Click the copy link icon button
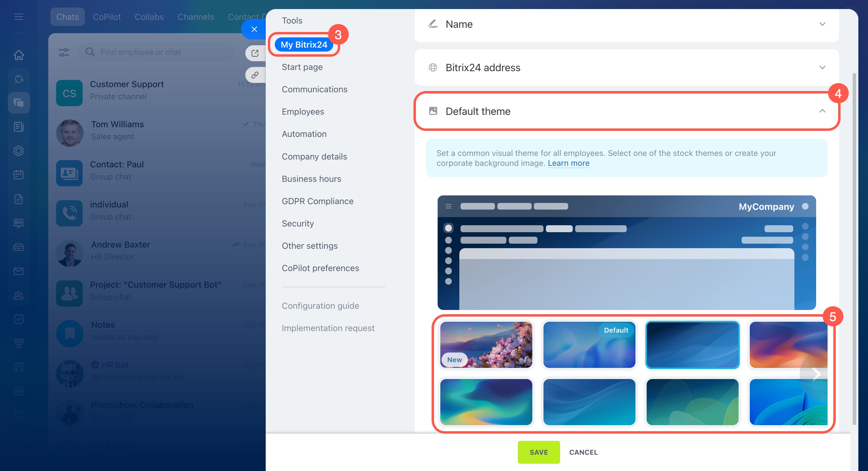This screenshot has width=868, height=471. coord(255,75)
